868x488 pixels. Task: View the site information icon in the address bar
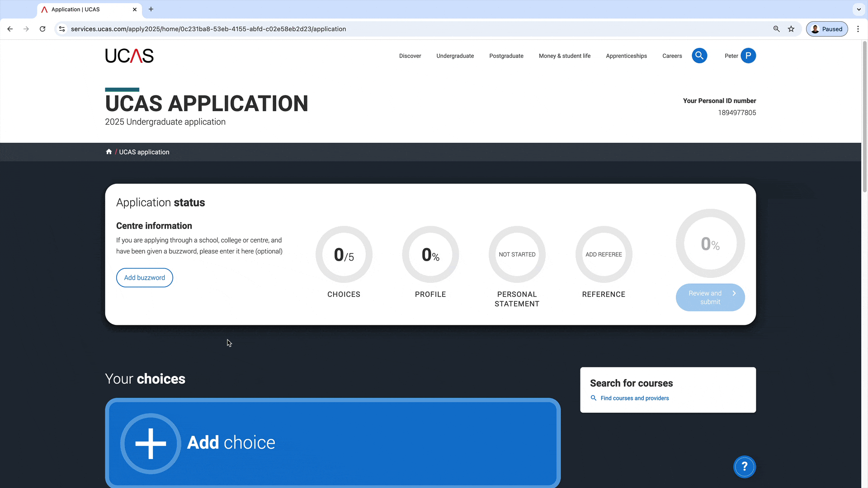(62, 29)
